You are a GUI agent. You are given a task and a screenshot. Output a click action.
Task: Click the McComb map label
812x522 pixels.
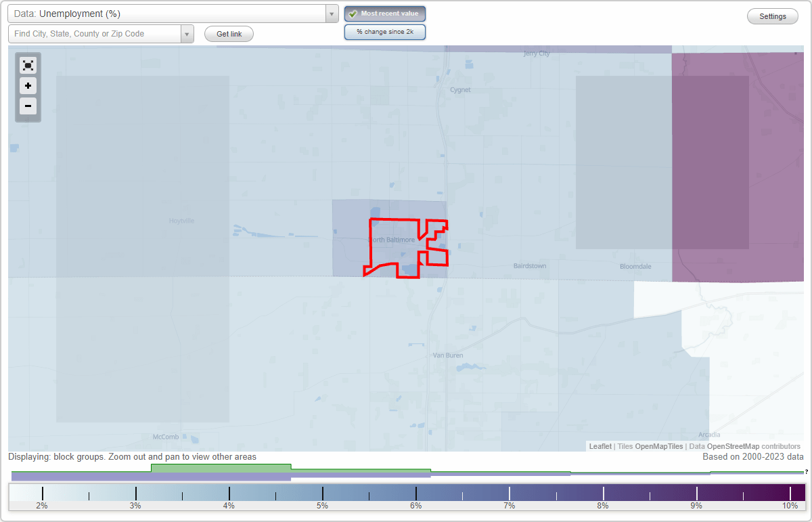[165, 437]
